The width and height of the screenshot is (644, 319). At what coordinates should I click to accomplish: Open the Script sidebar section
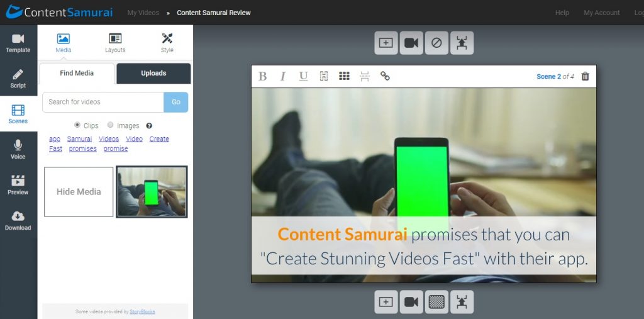point(18,79)
